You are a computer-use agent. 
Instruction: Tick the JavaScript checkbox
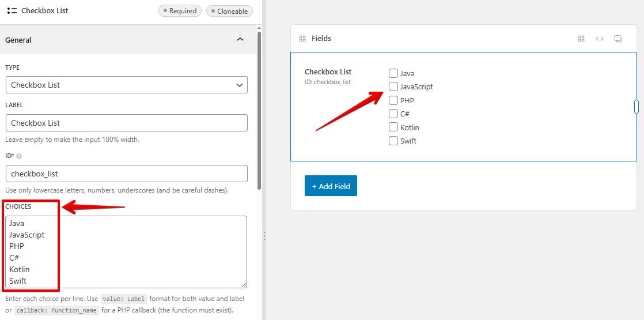(x=393, y=86)
